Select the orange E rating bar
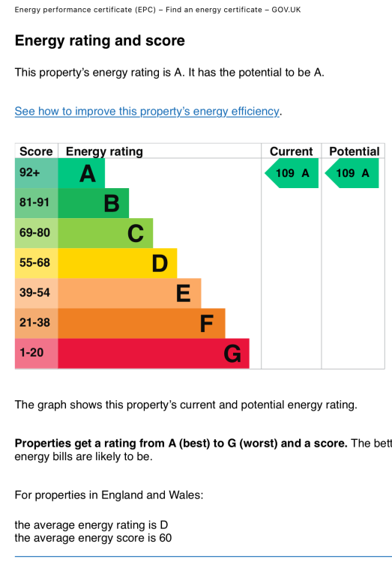This screenshot has width=392, height=562. point(130,293)
